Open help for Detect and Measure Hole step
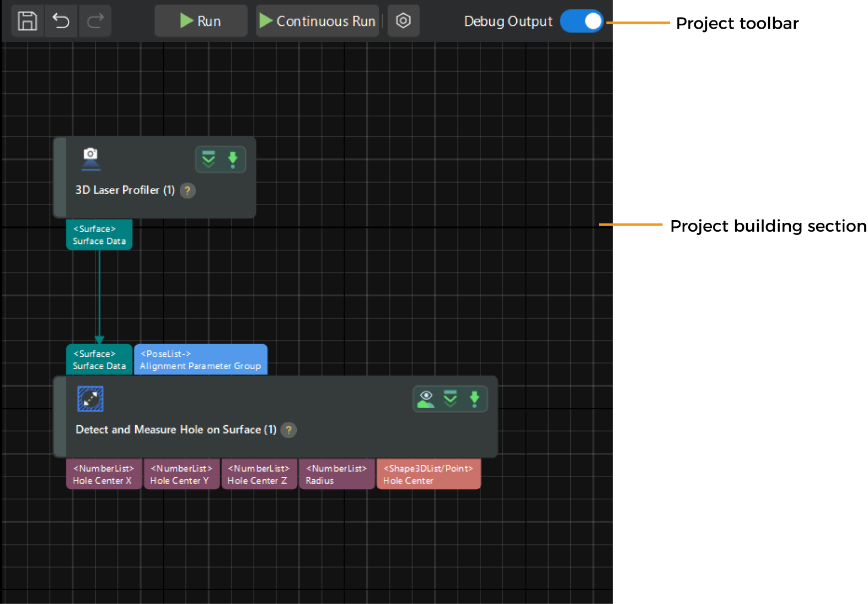The height and width of the screenshot is (604, 868). [288, 430]
